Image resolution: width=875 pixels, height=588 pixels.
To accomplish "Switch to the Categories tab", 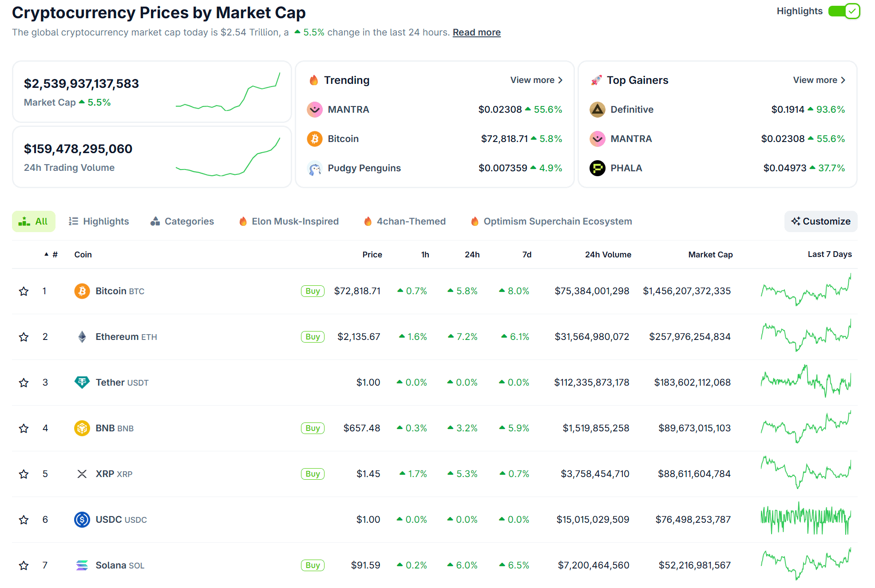I will [182, 221].
